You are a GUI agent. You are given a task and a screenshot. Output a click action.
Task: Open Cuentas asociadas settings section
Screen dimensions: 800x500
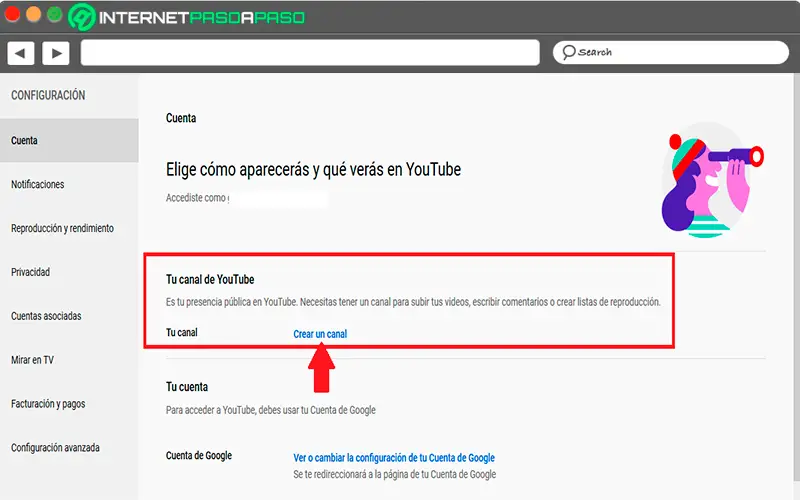tap(46, 316)
